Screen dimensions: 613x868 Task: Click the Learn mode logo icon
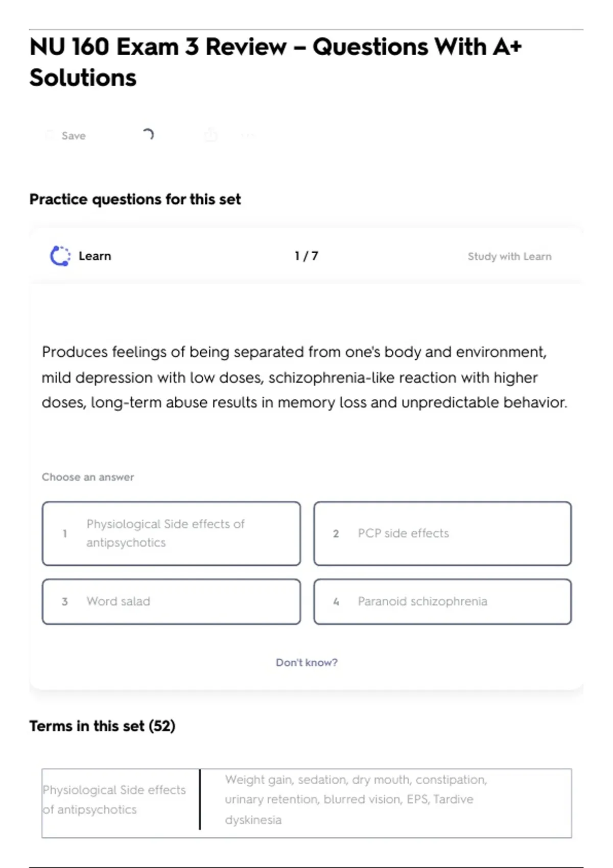pyautogui.click(x=60, y=256)
